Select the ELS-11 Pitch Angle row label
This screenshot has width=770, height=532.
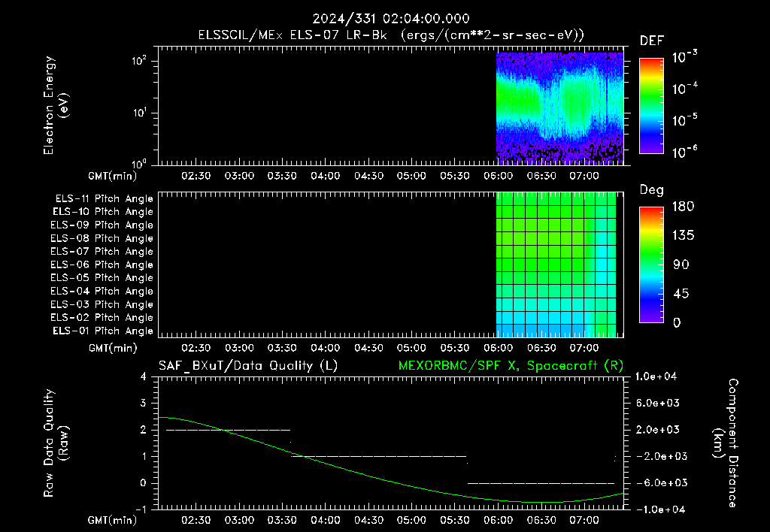104,199
